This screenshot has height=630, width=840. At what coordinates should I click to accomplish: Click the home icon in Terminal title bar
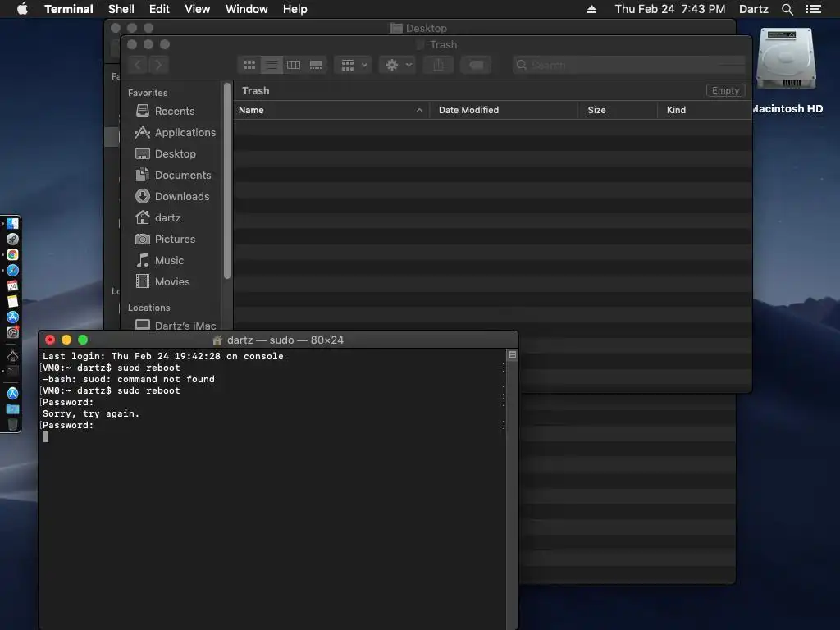(x=217, y=340)
